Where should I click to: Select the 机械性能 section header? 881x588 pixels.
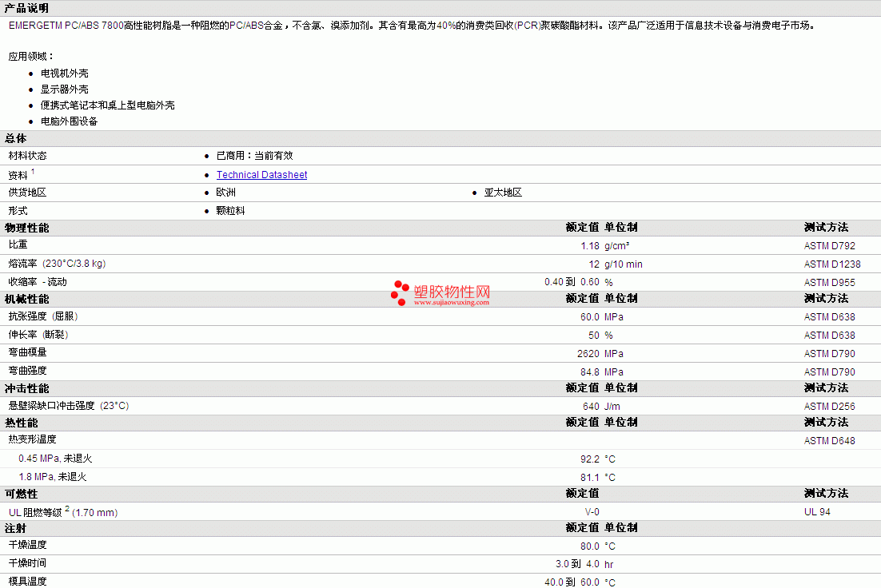click(27, 299)
